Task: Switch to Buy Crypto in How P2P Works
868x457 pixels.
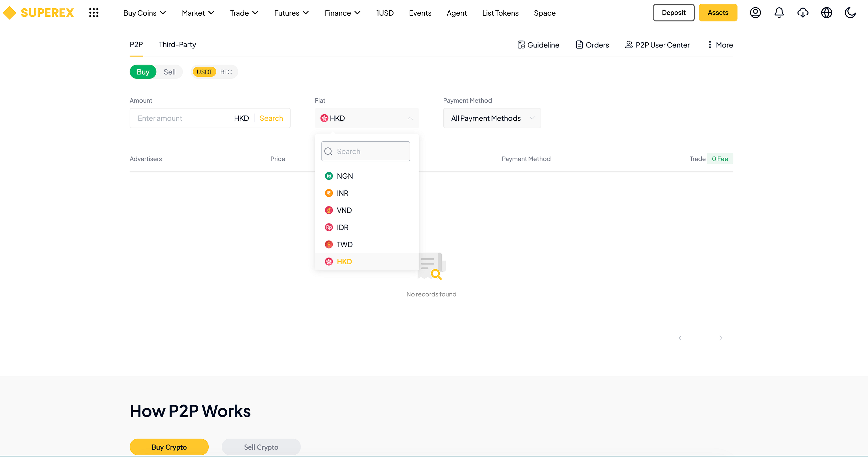Action: [169, 447]
